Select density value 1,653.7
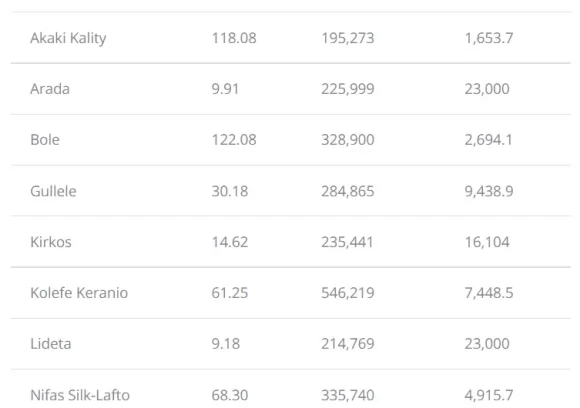This screenshot has height=408, width=580. coord(489,38)
